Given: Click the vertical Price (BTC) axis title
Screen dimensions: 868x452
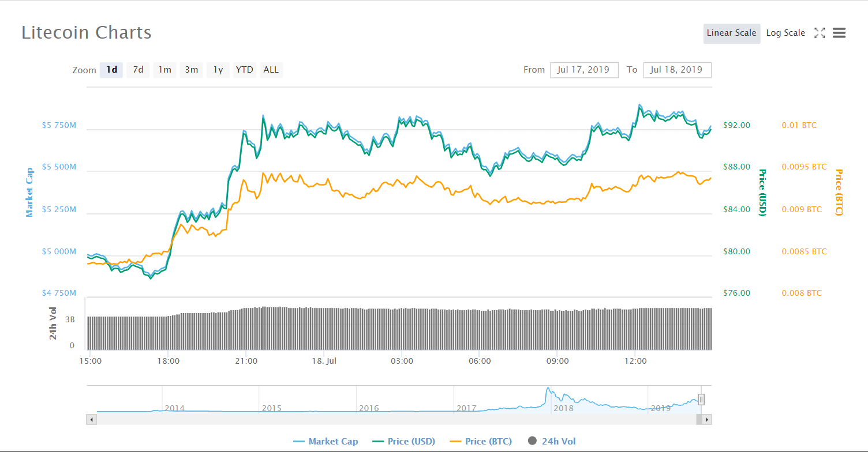Looking at the screenshot, I should click(x=839, y=193).
